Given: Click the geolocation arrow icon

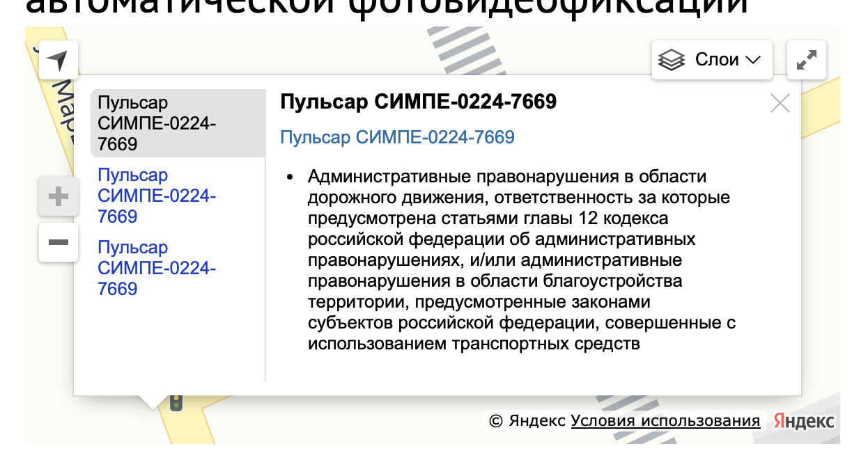Looking at the screenshot, I should click(x=59, y=61).
